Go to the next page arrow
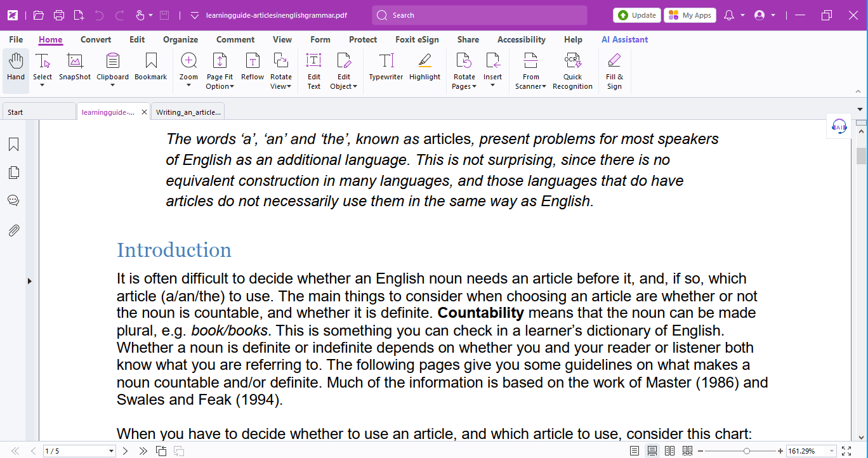Image resolution: width=868 pixels, height=458 pixels. (125, 451)
